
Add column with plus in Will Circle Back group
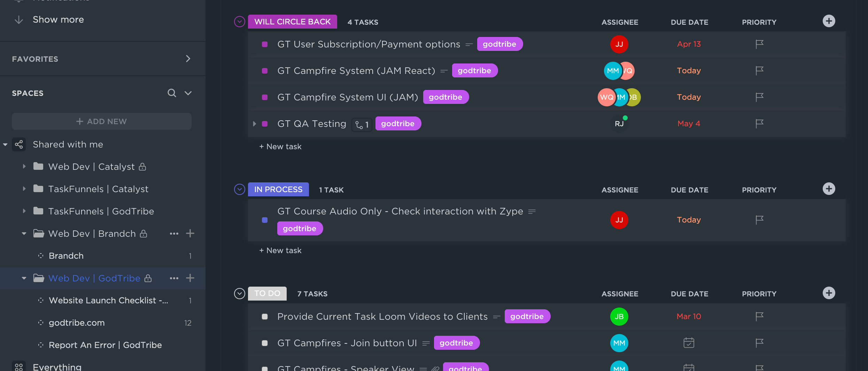[x=829, y=21]
